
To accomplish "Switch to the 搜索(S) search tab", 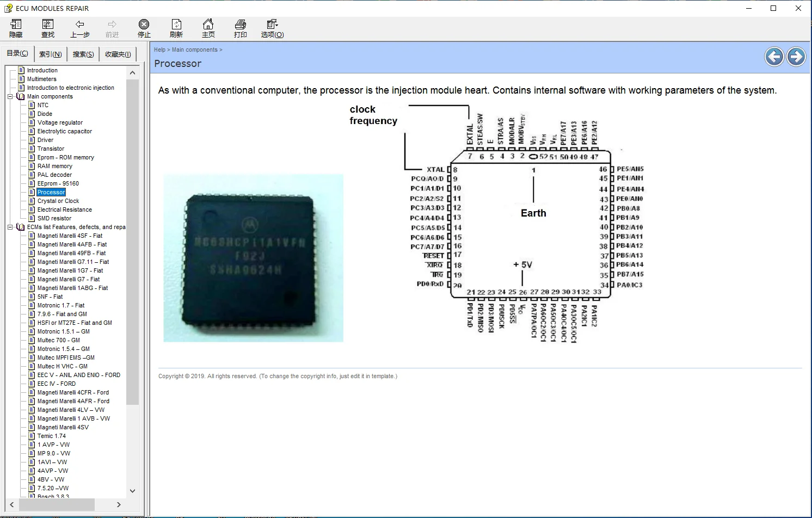I will (83, 54).
